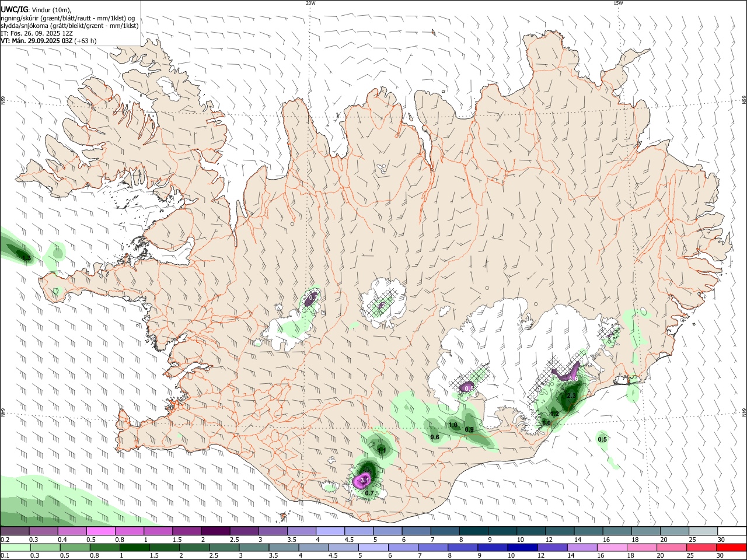Click the 20W longitude label at the top
This screenshot has height=560, width=747.
[x=310, y=3]
